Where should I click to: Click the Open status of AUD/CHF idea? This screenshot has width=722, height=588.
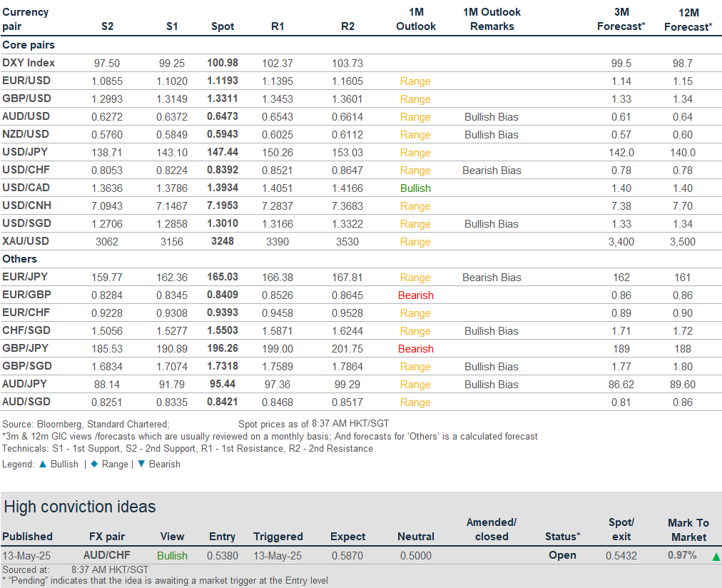click(562, 555)
